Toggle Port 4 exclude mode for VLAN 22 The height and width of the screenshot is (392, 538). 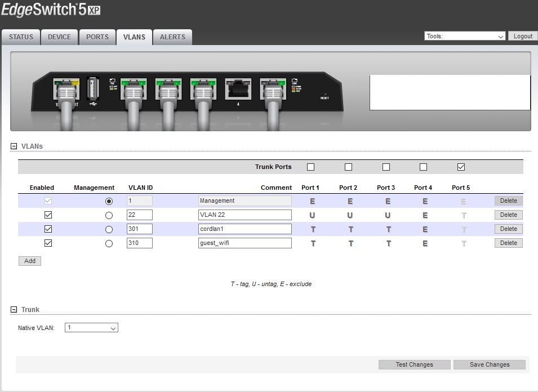[425, 215]
